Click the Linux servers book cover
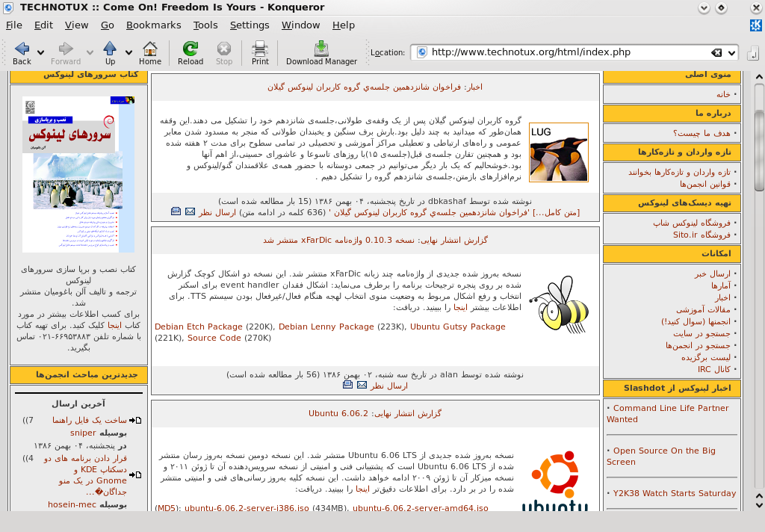Viewport: 765px width, 532px height. pyautogui.click(x=78, y=174)
